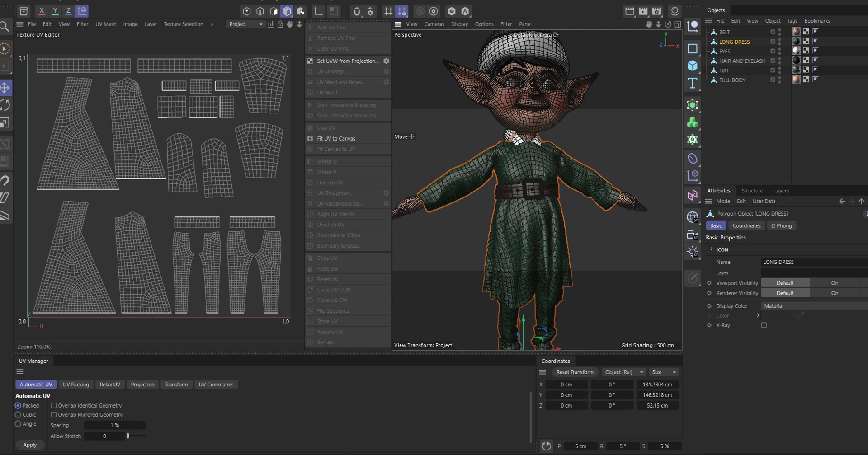Open the UV Mesh menu
This screenshot has width=868, height=455.
coord(106,24)
